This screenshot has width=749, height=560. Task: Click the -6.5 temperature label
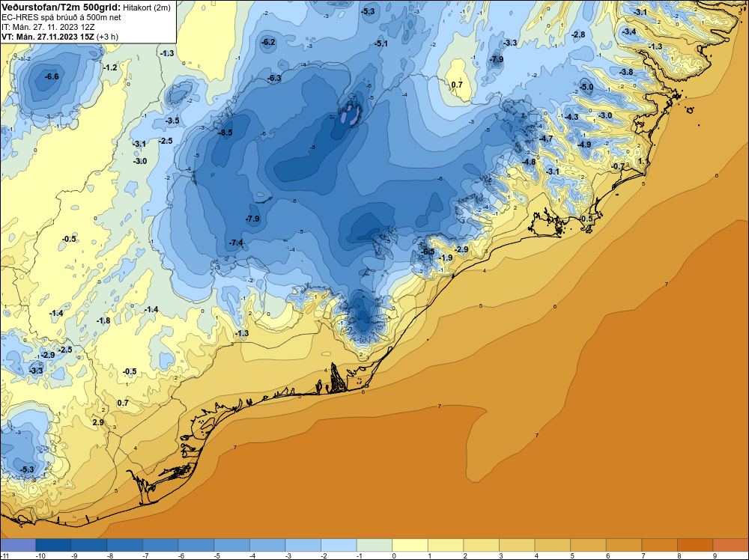428,252
